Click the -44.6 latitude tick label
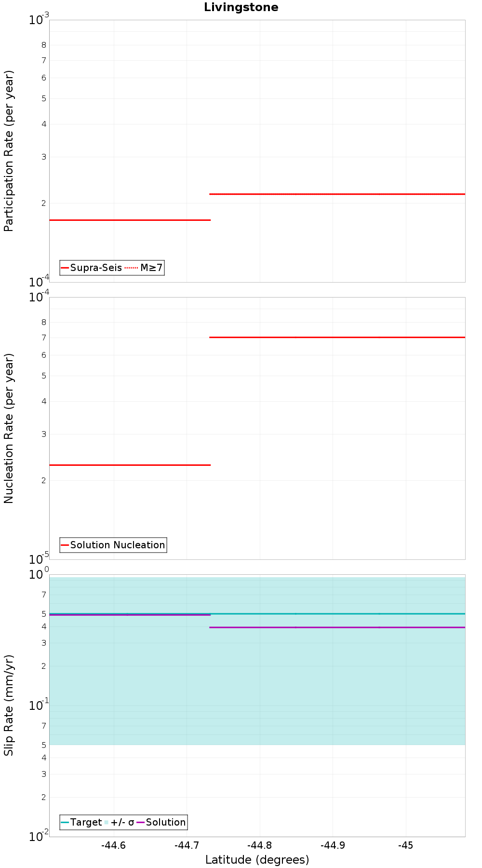482x868 pixels. pos(114,845)
